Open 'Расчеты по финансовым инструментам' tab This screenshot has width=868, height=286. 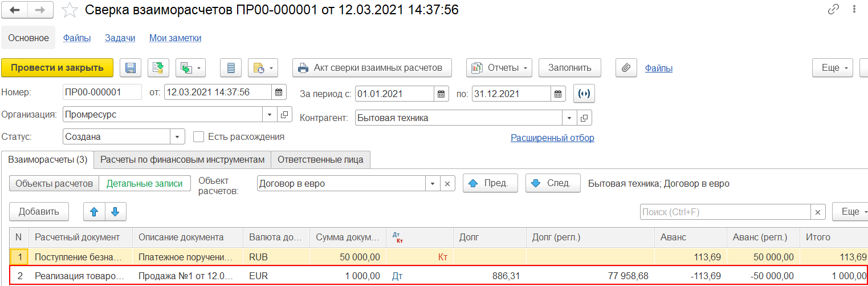182,160
